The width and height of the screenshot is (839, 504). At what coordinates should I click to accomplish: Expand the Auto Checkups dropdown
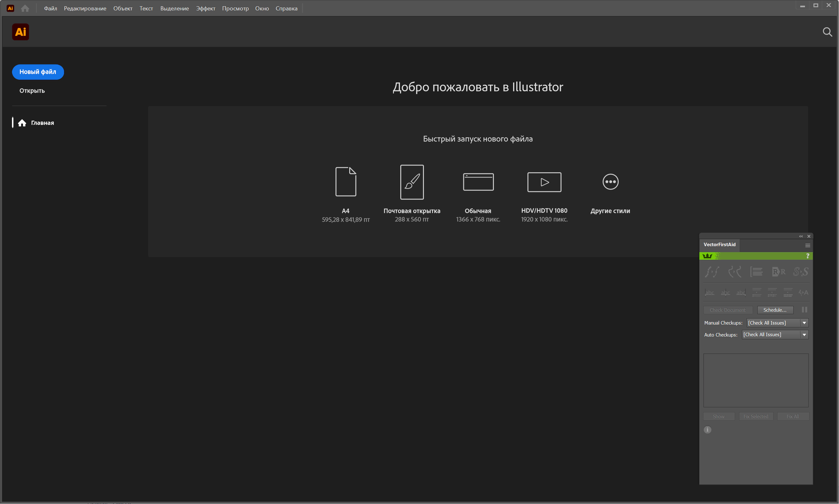(x=804, y=335)
